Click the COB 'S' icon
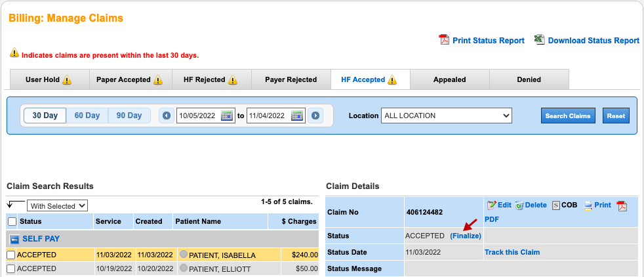This screenshot has width=644, height=277. tap(556, 205)
